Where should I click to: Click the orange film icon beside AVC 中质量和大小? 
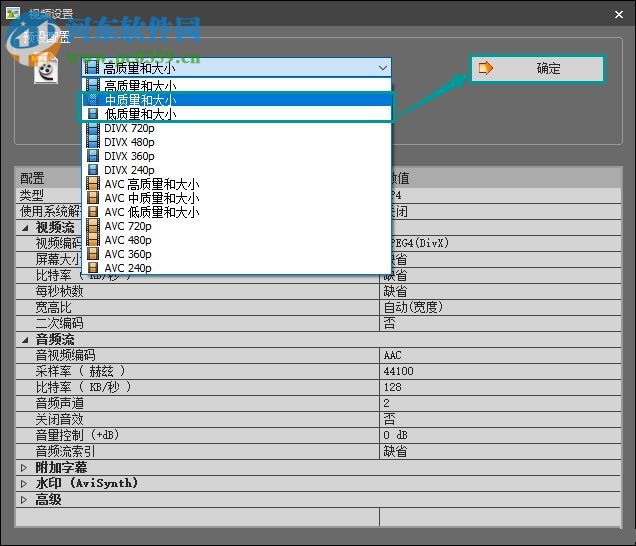pyautogui.click(x=93, y=198)
